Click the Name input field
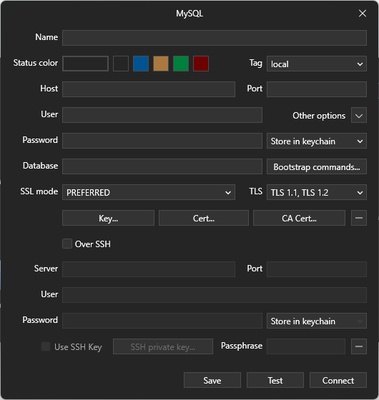Viewport: 379px width, 400px height. pyautogui.click(x=214, y=38)
